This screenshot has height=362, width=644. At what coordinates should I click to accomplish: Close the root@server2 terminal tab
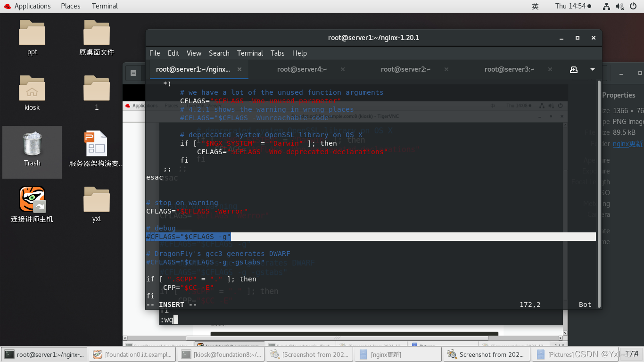pyautogui.click(x=446, y=69)
